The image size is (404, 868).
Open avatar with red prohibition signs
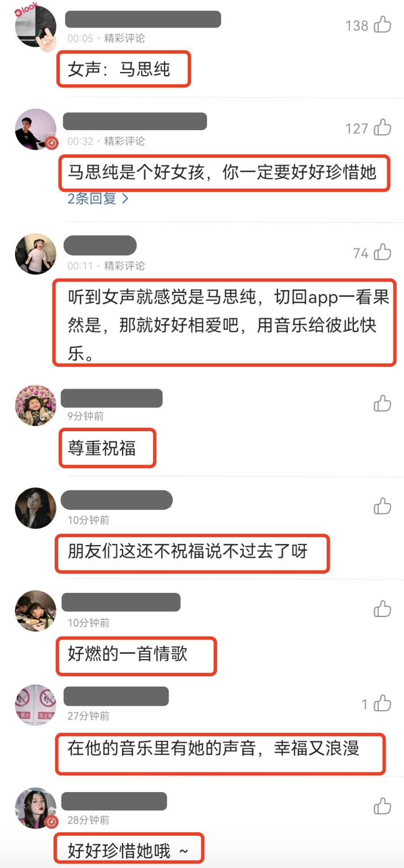(x=36, y=705)
